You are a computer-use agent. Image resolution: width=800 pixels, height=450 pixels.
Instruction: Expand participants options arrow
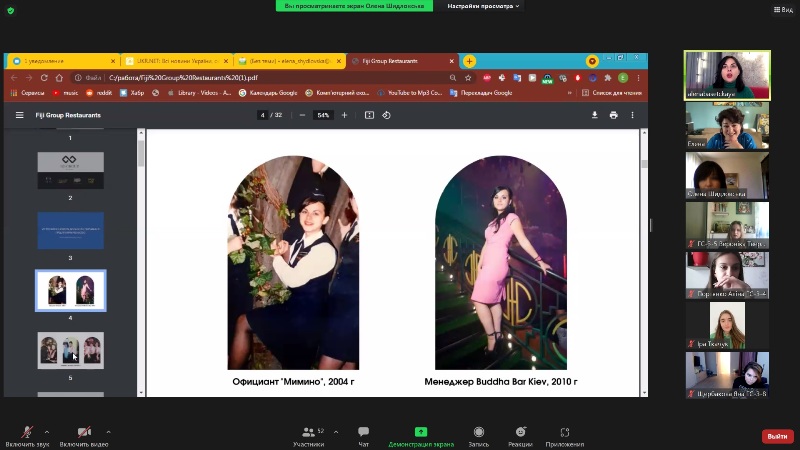pyautogui.click(x=336, y=432)
